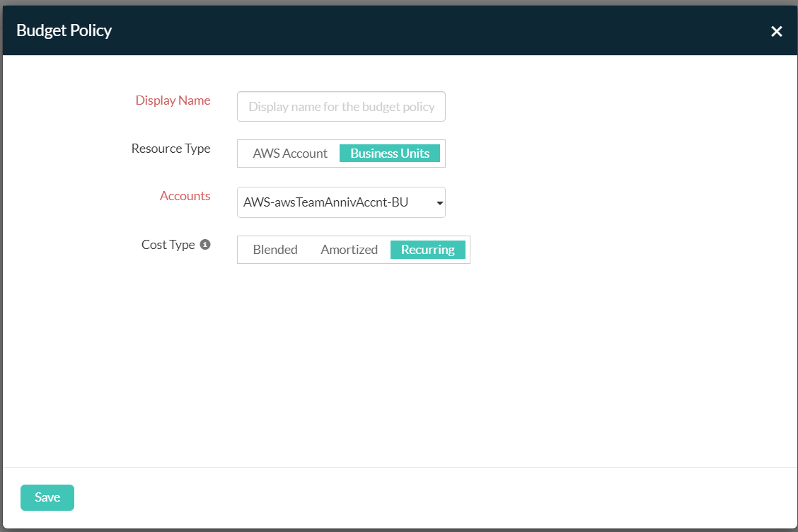
Task: Close the Budget Policy dialog
Action: (x=776, y=31)
